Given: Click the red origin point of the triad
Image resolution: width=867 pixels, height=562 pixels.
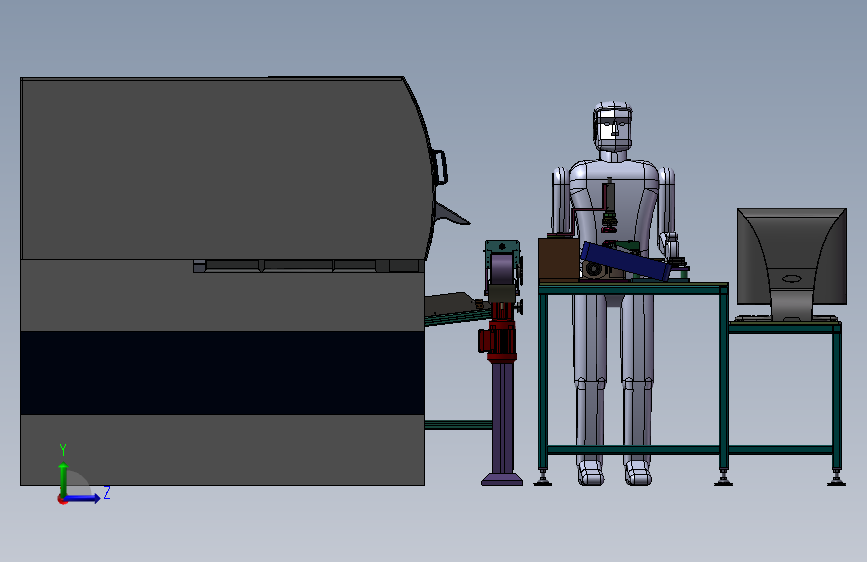Looking at the screenshot, I should pyautogui.click(x=62, y=499).
